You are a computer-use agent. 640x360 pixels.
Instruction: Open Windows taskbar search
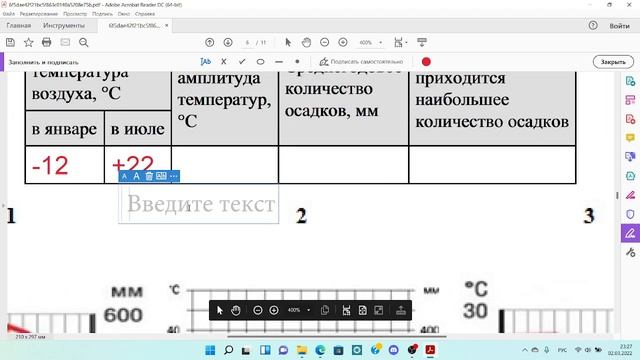pyautogui.click(x=229, y=350)
